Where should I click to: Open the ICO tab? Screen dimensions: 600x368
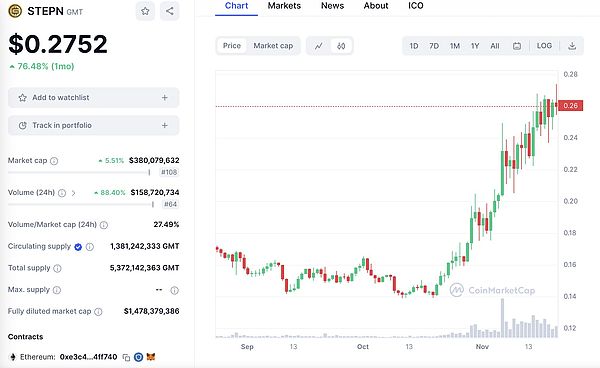pyautogui.click(x=416, y=6)
